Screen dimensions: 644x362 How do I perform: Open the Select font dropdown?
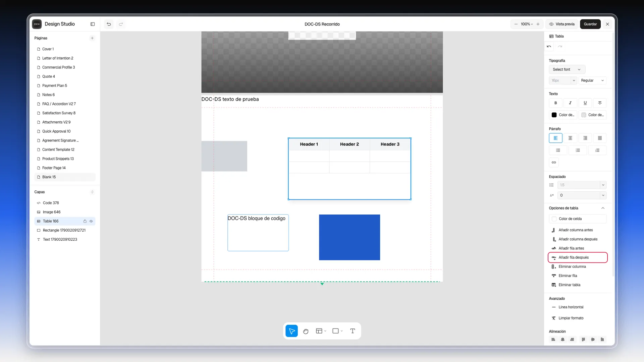567,69
